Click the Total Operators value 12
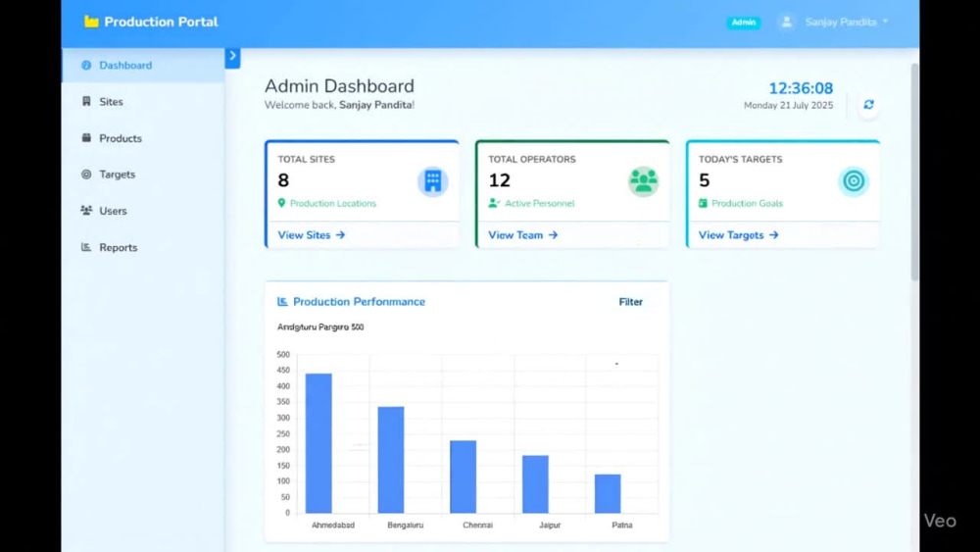 tap(500, 180)
